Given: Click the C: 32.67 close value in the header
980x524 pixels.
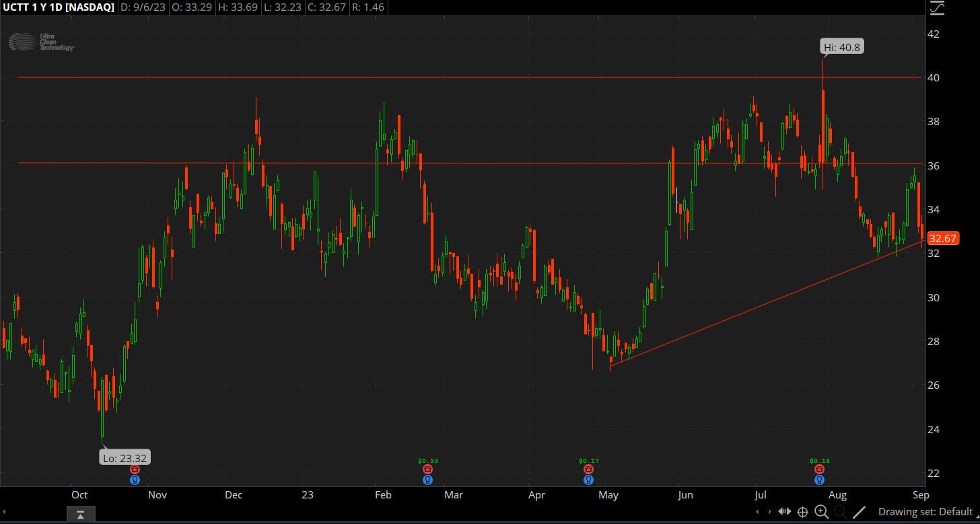Looking at the screenshot, I should point(326,8).
